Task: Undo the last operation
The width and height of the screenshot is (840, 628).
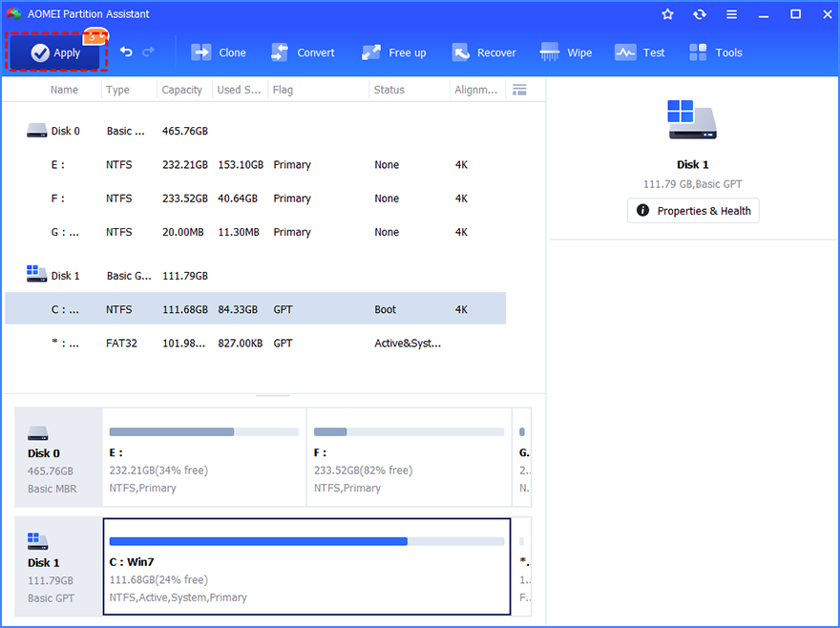Action: (126, 52)
